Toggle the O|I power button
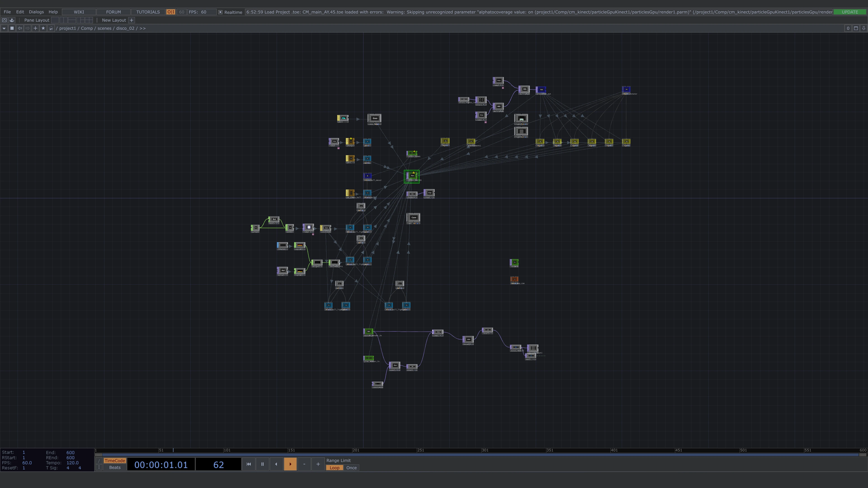This screenshot has width=868, height=488. click(171, 12)
